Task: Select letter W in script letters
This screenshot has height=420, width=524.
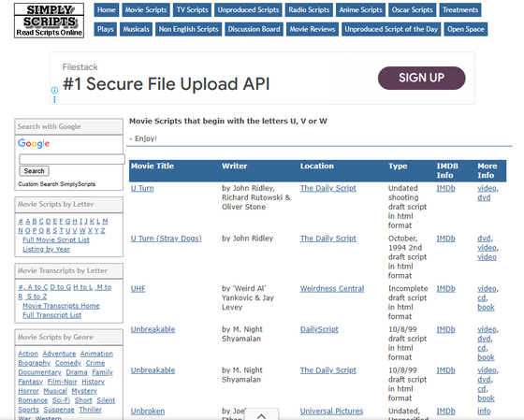Action: tap(82, 230)
